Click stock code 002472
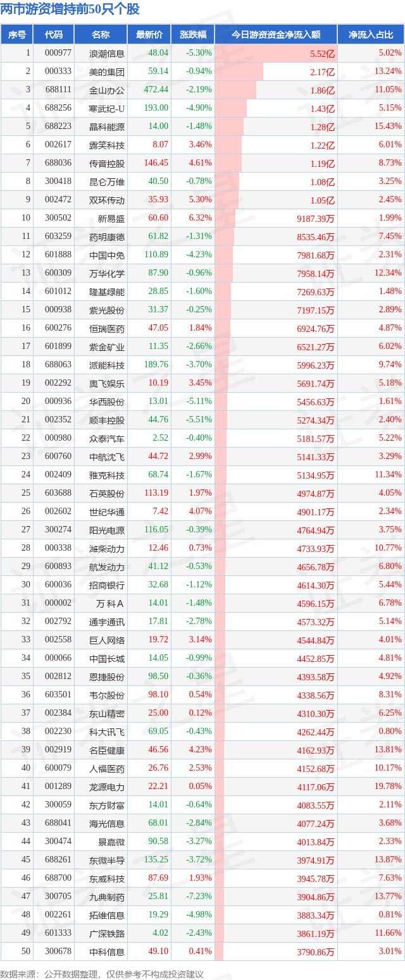 pyautogui.click(x=58, y=200)
